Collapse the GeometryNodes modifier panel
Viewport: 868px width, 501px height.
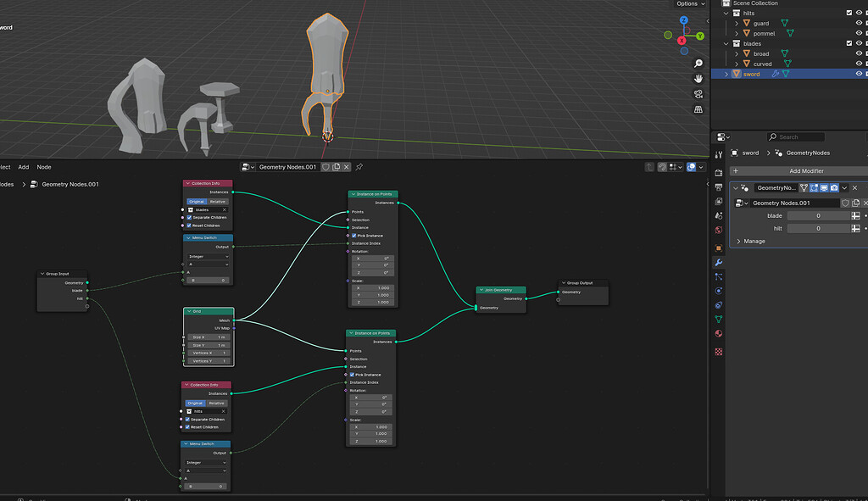[x=736, y=188]
